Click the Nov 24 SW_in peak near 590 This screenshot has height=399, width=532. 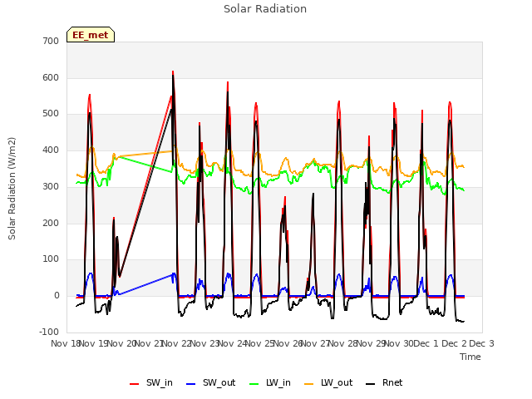228,82
